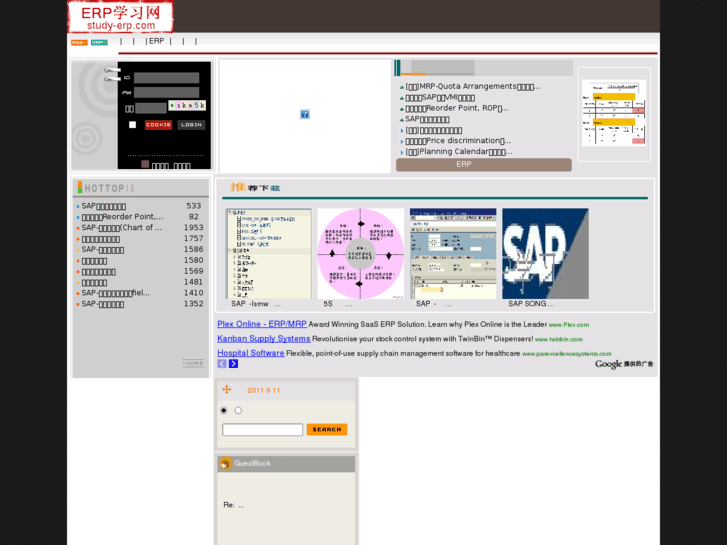This screenshot has width=727, height=545.
Task: Open the hot list entry with 533 views
Action: tap(103, 206)
